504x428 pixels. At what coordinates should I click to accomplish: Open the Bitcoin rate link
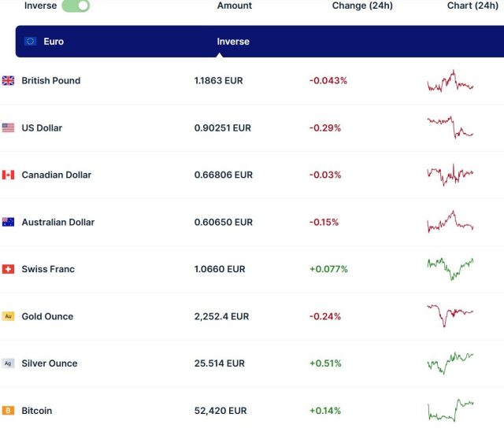(x=37, y=411)
